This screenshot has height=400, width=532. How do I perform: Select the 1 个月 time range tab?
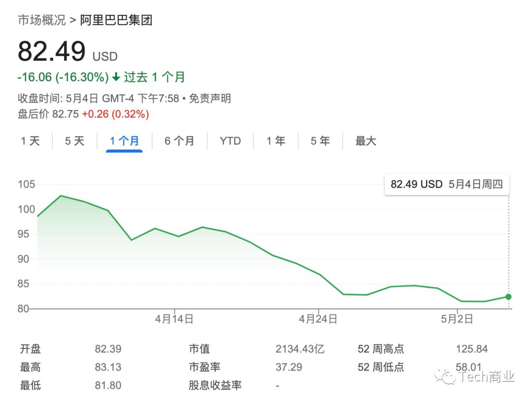(x=124, y=141)
